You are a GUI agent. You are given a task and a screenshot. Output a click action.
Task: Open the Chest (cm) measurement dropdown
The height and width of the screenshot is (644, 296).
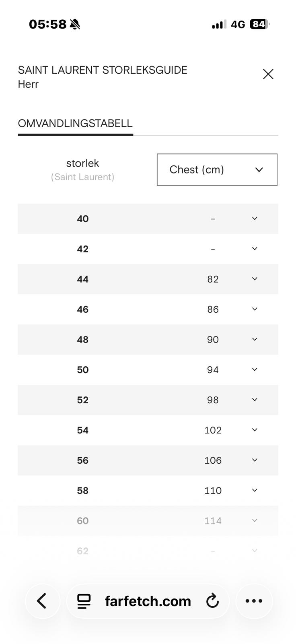click(x=217, y=169)
